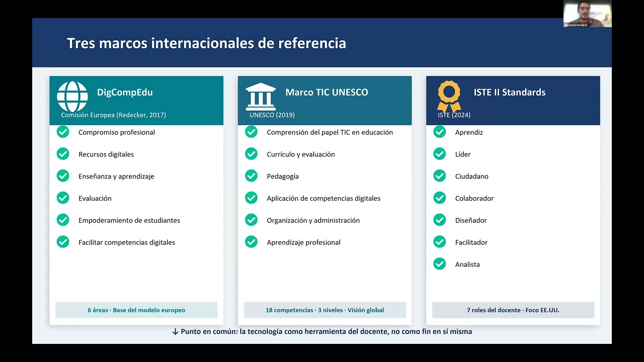Click the text Líder
This screenshot has height=362, width=644.
click(463, 154)
